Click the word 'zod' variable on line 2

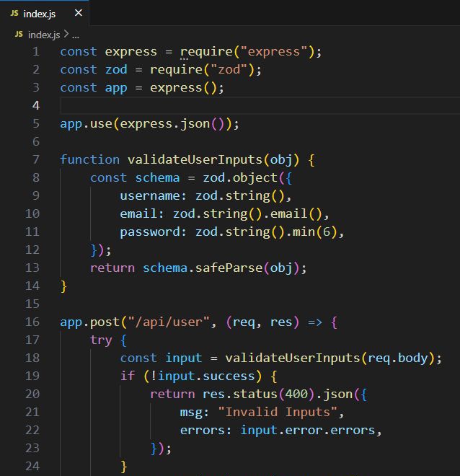116,69
